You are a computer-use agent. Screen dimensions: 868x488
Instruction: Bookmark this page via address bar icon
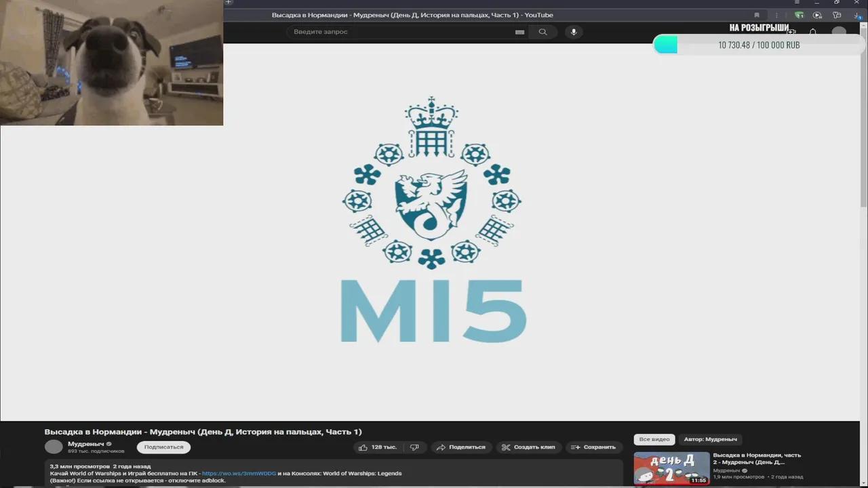click(x=757, y=15)
